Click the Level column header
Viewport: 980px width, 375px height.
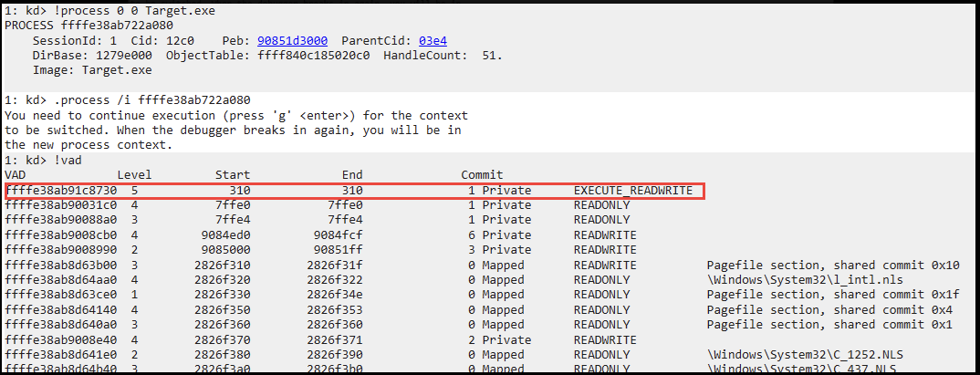[x=134, y=175]
